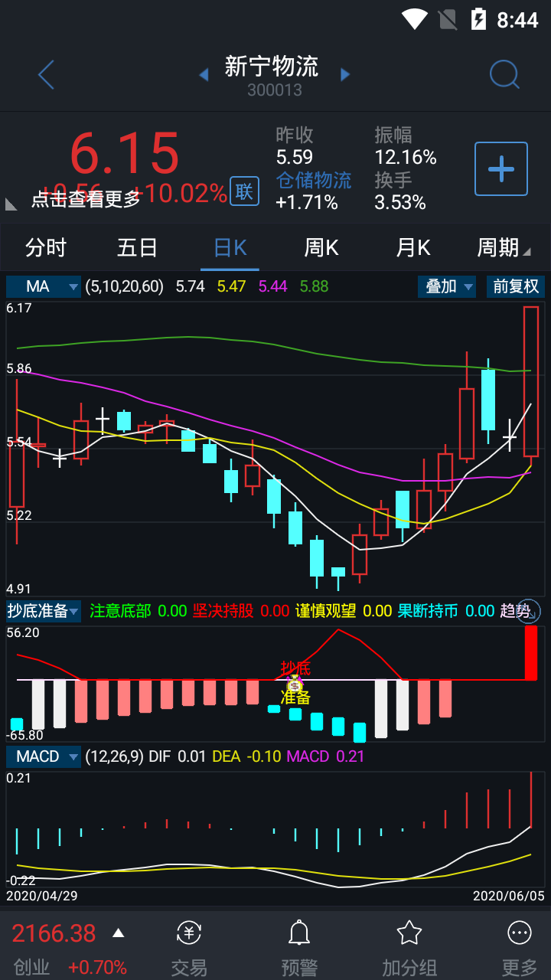Open the MA indicator dropdown
Viewport: 551px width, 980px height.
pos(43,286)
